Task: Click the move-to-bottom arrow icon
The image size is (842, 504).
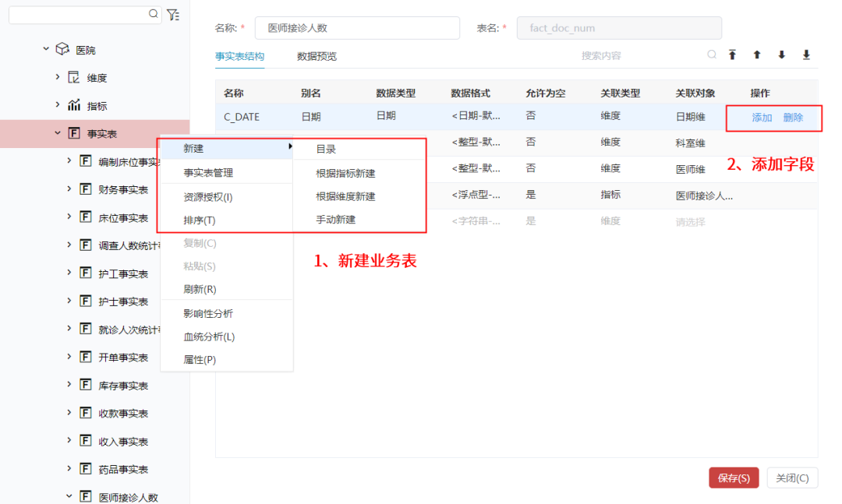Action: 807,55
